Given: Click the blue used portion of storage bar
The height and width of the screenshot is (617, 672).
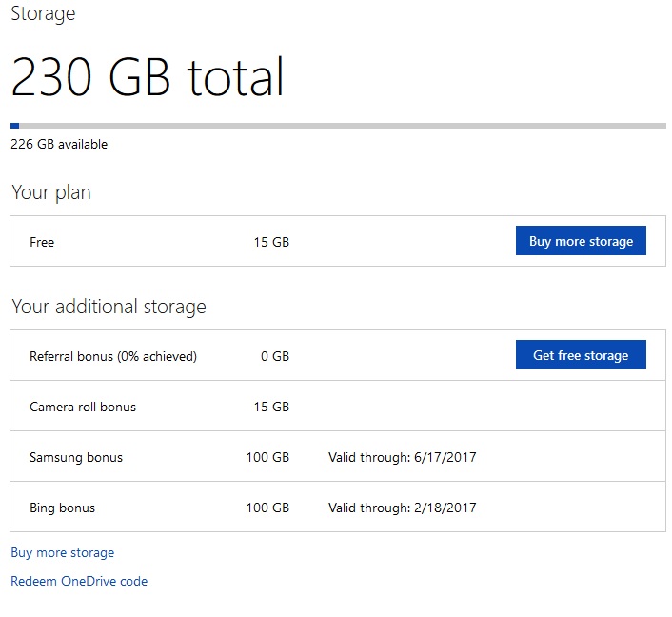Looking at the screenshot, I should coord(14,126).
